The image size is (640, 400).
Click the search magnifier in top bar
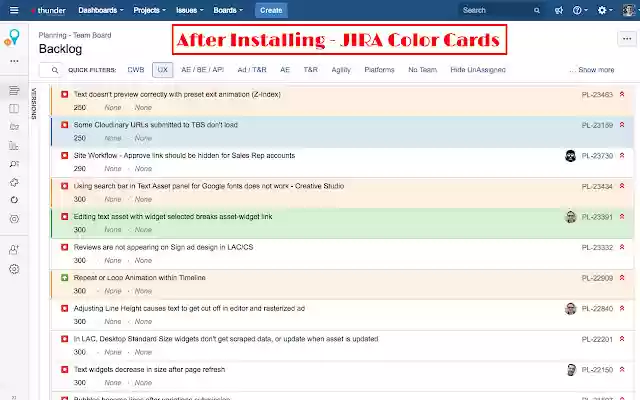pos(537,11)
